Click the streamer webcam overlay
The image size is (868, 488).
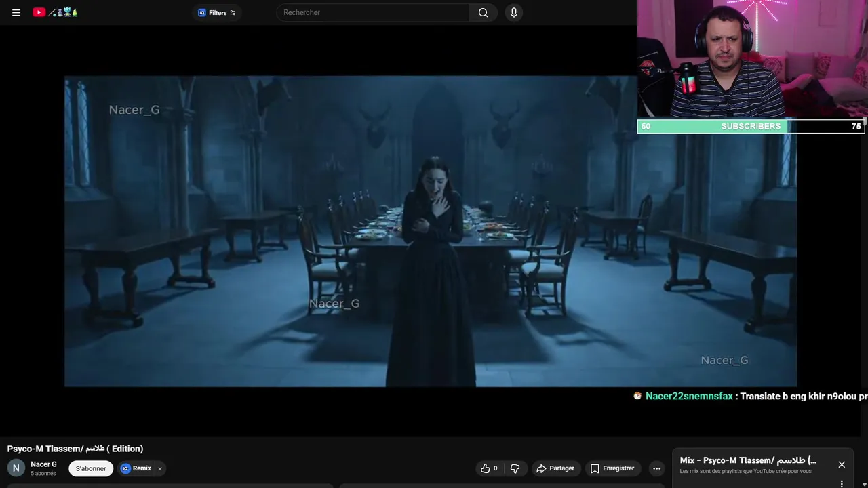tap(753, 60)
